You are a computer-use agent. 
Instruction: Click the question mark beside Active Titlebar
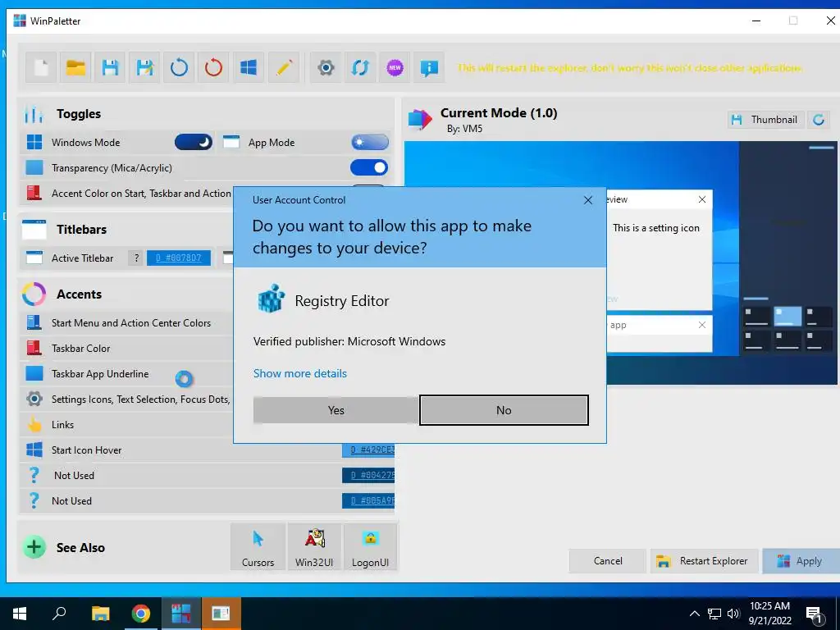136,258
